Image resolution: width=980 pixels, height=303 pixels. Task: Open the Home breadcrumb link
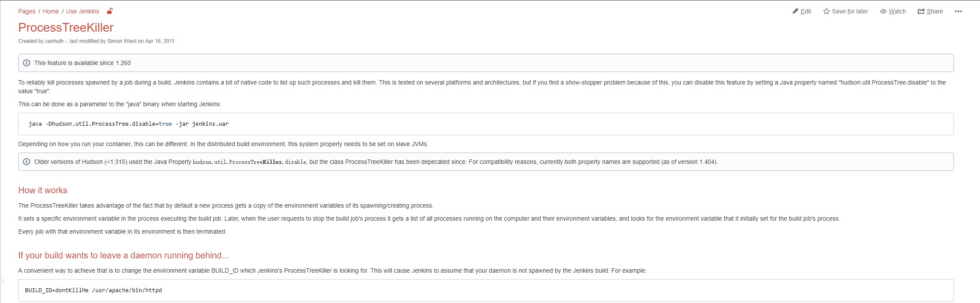[51, 11]
